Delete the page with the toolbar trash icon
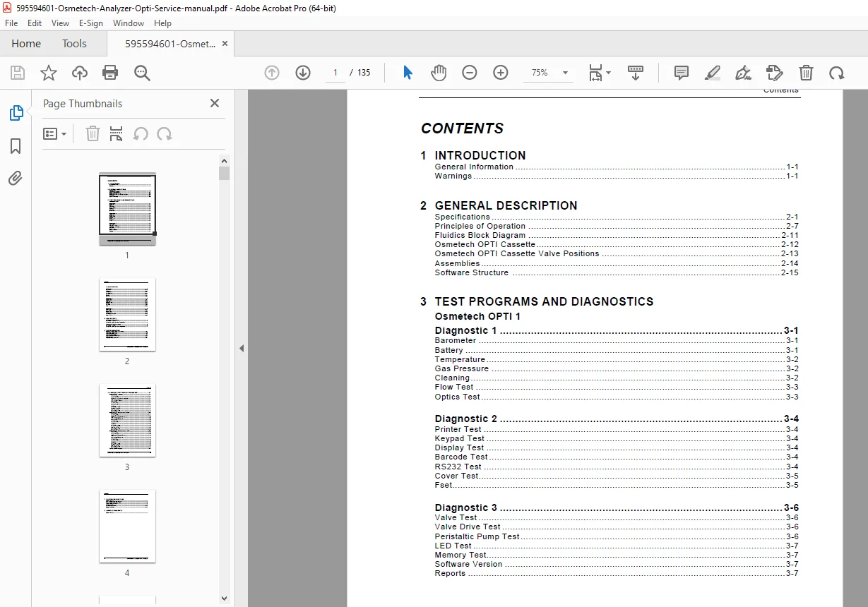 coord(806,73)
